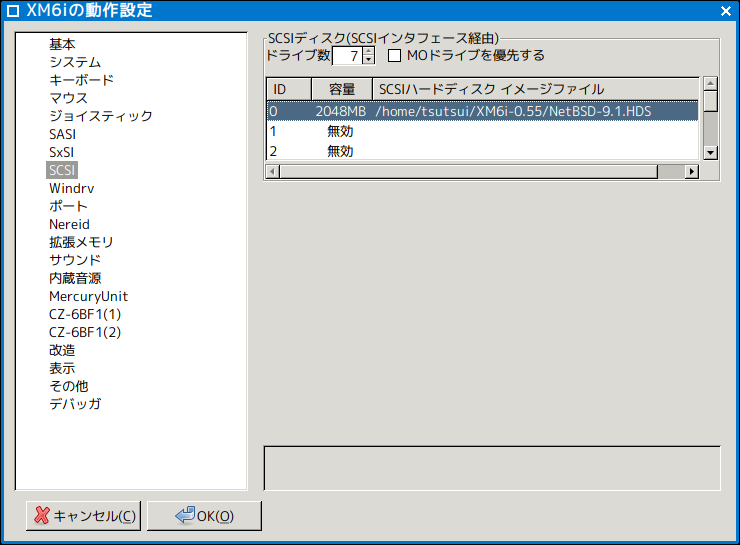Open the システム settings page
Screen dimensions: 740x545
point(75,62)
